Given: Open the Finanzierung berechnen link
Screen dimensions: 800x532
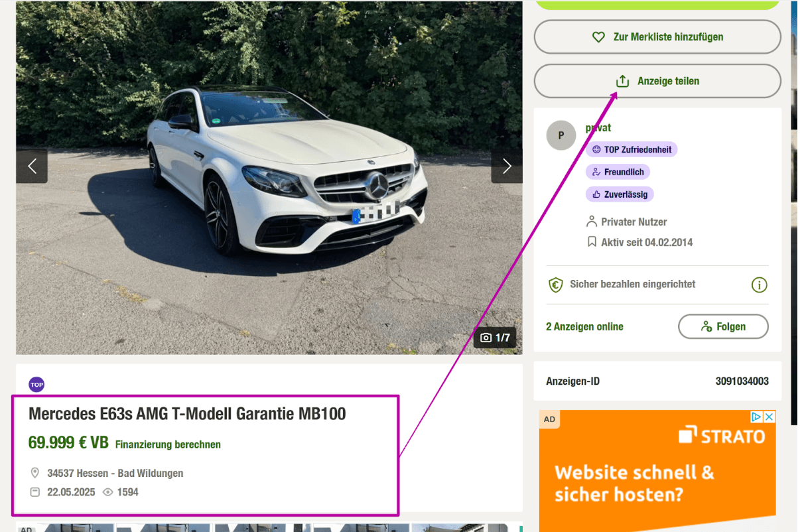Looking at the screenshot, I should point(168,444).
